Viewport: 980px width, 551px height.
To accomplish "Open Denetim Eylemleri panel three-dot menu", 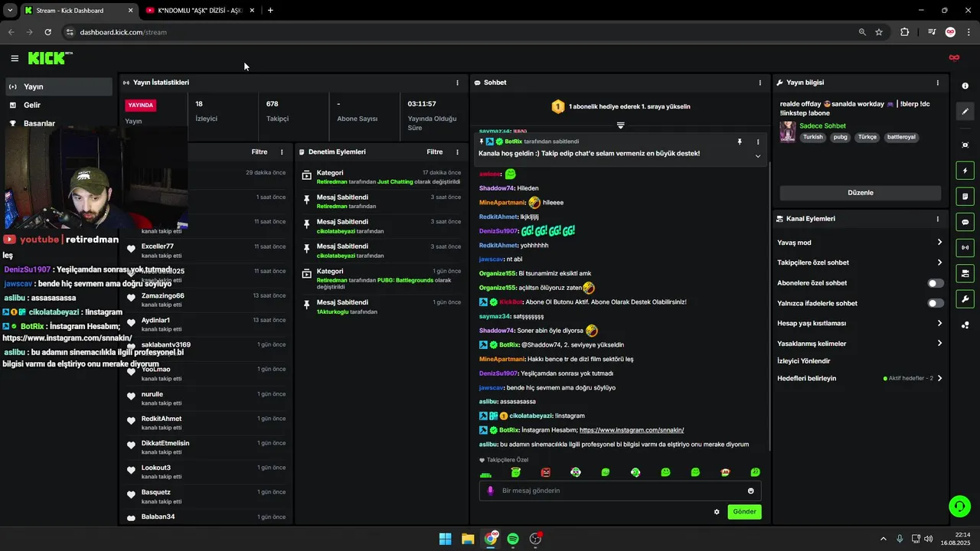I will 458,152.
